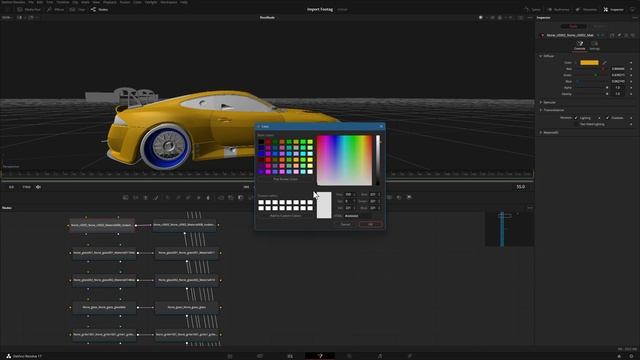640x360 pixels.
Task: Open Nodes panel options menu
Action: [530, 208]
